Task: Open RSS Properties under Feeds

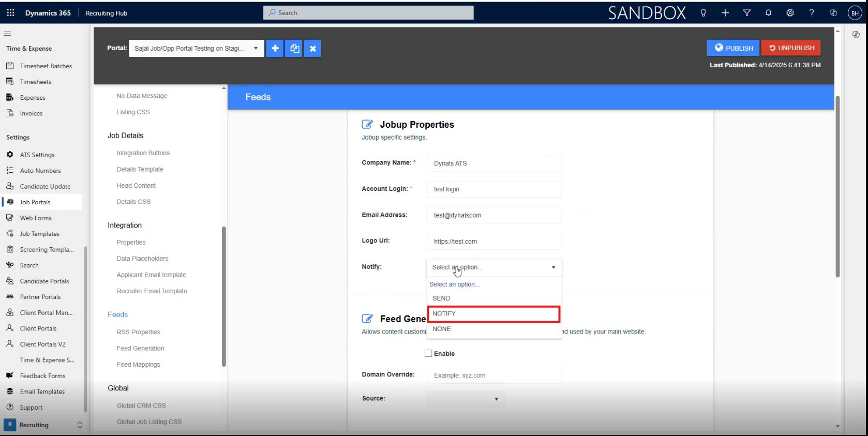Action: point(138,332)
